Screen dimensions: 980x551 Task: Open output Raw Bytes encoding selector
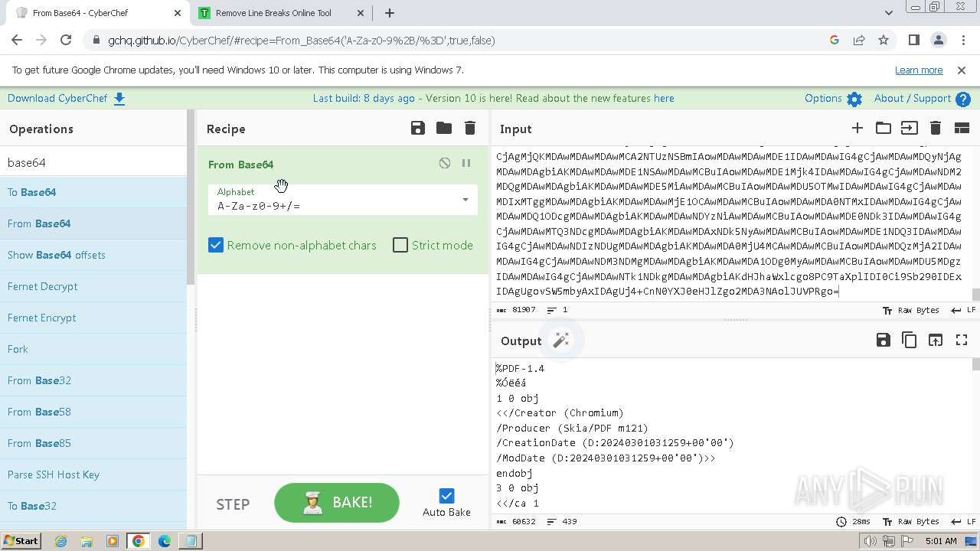click(911, 521)
